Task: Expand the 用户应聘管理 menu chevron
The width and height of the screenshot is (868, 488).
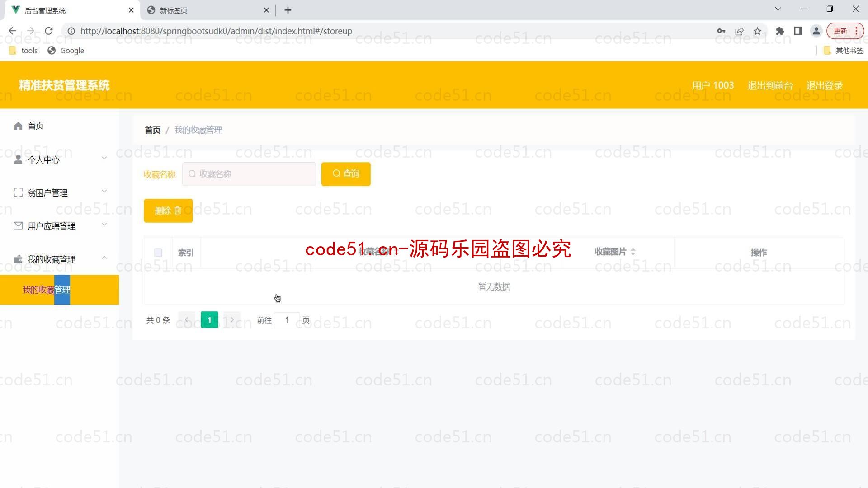Action: pyautogui.click(x=104, y=225)
